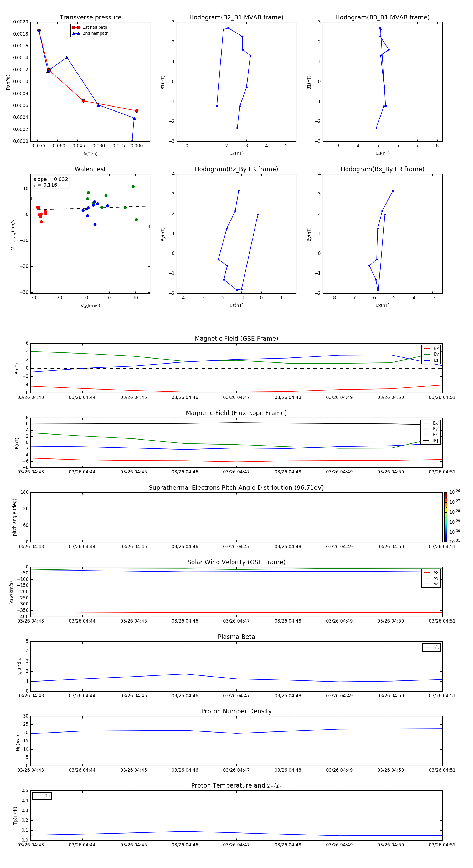Click the "Hodogram(B2_B1 MVAB frame)" title
Screen dimensions: 473x868
[236, 18]
